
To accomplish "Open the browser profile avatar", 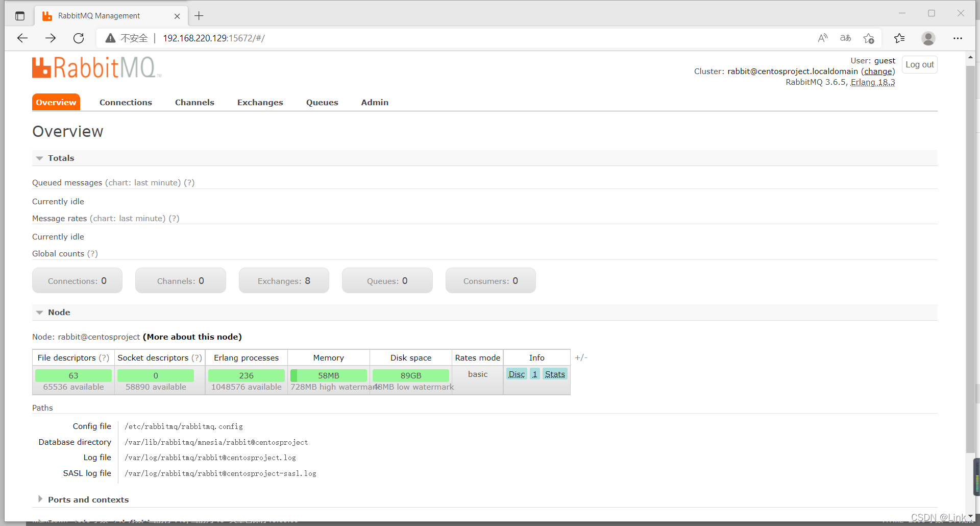I will (x=928, y=38).
